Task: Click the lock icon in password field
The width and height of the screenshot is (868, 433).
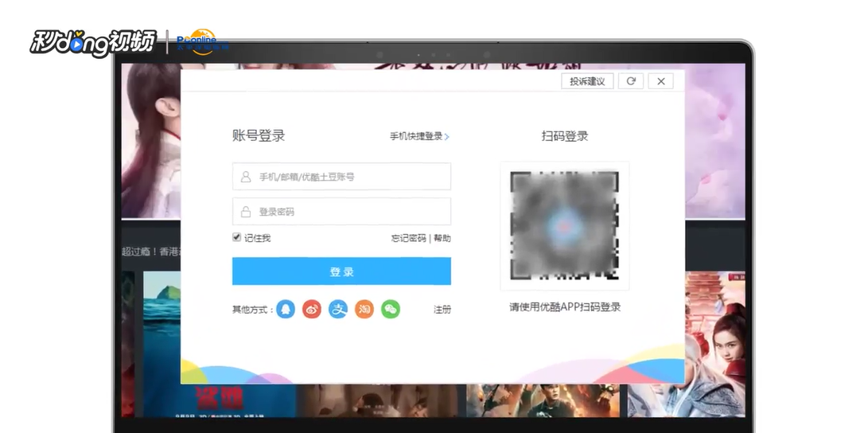Action: click(246, 212)
